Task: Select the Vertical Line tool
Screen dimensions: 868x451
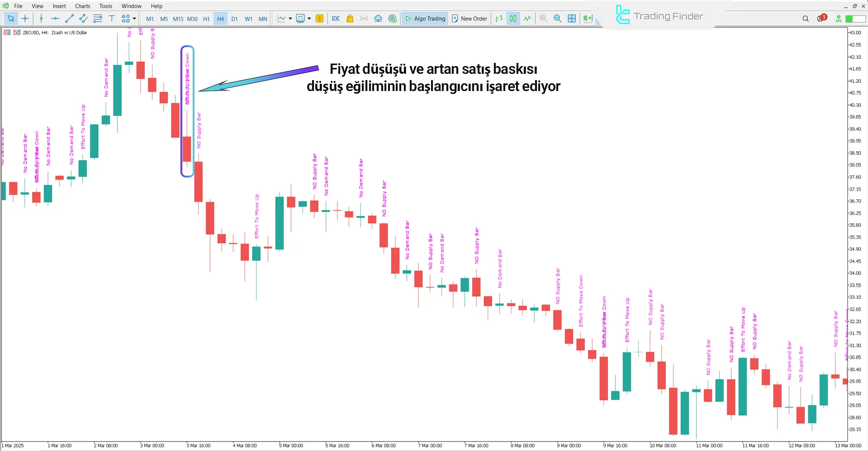Action: point(41,19)
